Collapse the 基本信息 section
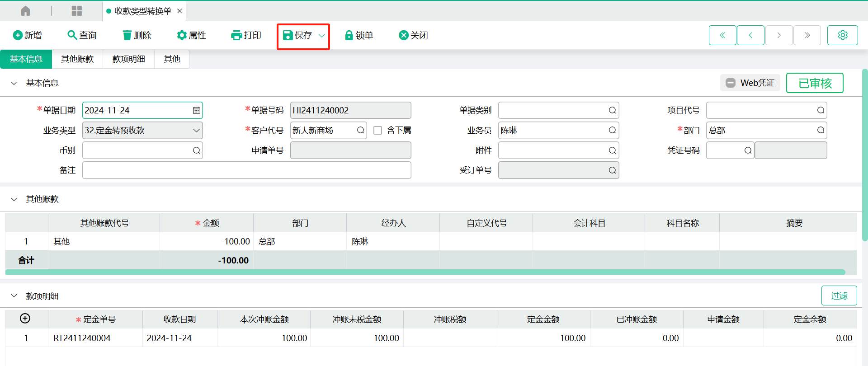Image resolution: width=868 pixels, height=366 pixels. click(14, 83)
